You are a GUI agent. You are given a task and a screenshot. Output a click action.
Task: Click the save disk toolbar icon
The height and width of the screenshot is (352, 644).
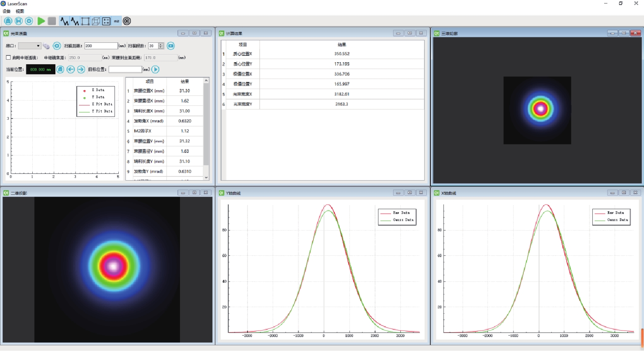tap(18, 21)
